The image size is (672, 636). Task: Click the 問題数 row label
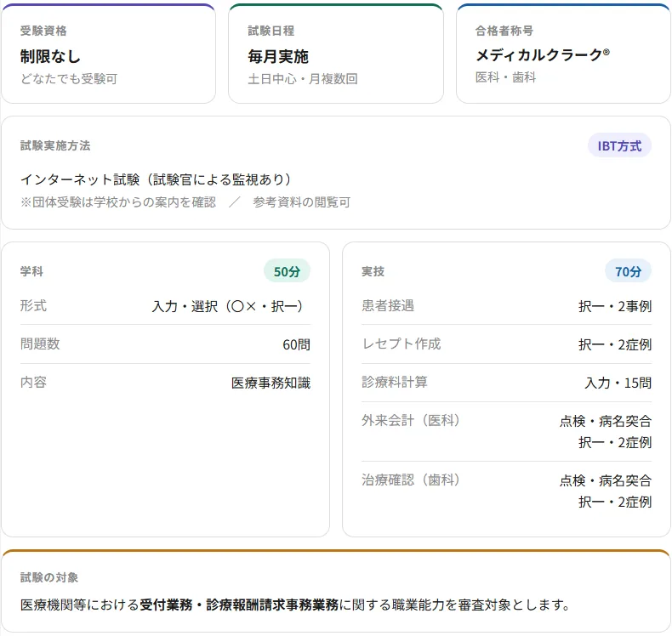(40, 344)
